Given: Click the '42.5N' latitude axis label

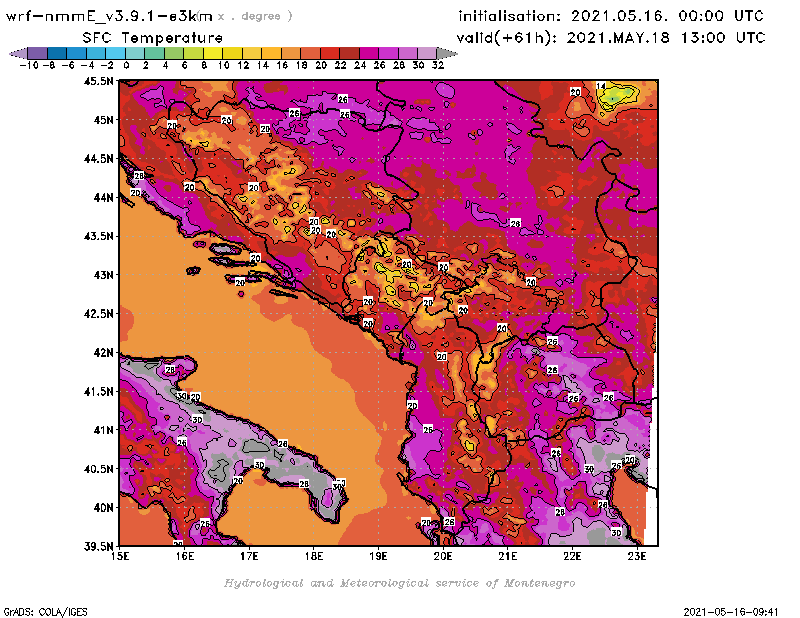Looking at the screenshot, I should pyautogui.click(x=98, y=314).
